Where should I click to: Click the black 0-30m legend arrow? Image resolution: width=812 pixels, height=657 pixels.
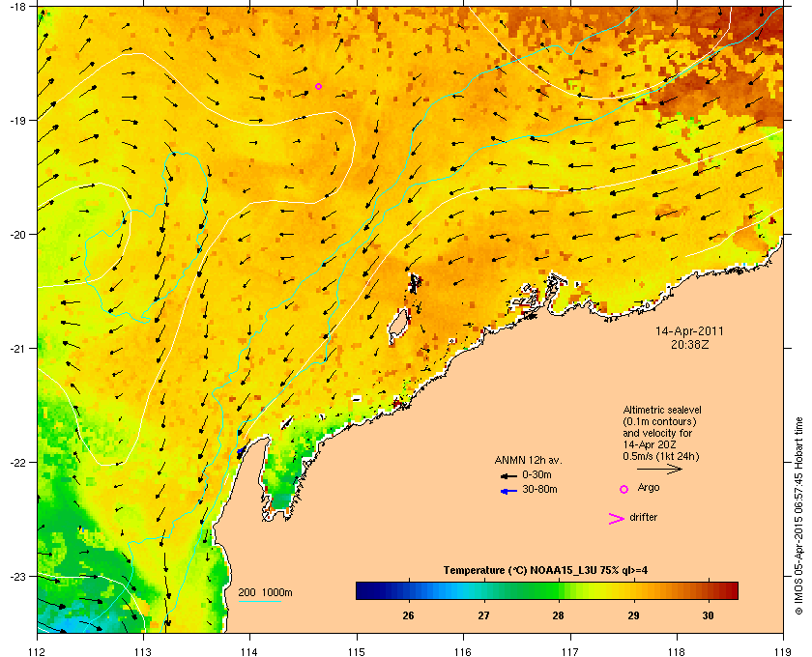(508, 475)
